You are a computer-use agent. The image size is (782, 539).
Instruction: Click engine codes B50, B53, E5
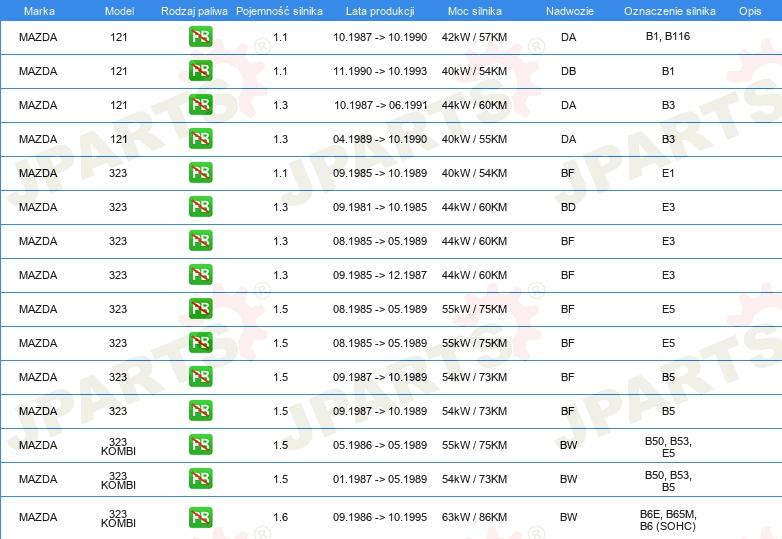tap(668, 447)
